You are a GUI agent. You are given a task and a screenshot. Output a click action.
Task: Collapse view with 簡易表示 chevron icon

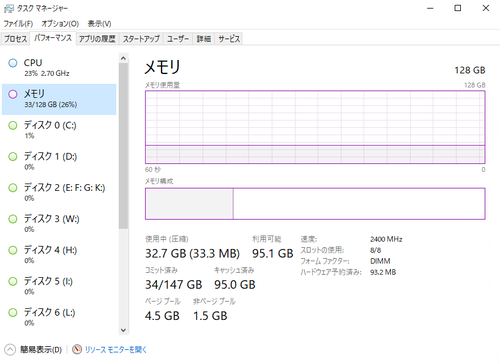[x=10, y=349]
